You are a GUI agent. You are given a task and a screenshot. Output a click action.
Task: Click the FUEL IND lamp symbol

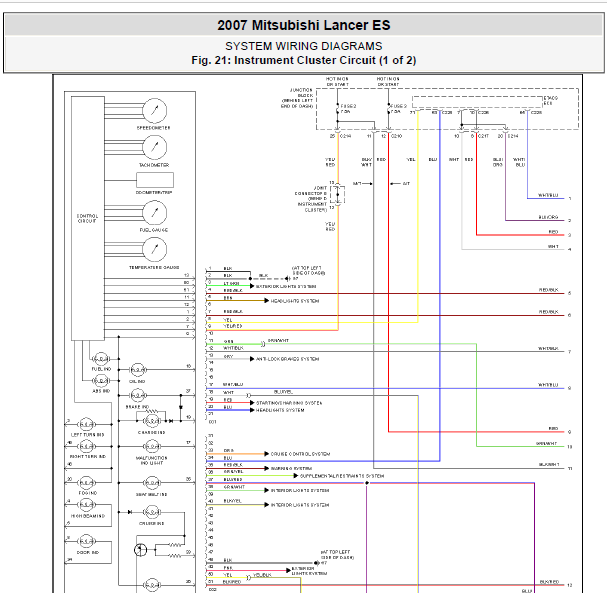101,359
